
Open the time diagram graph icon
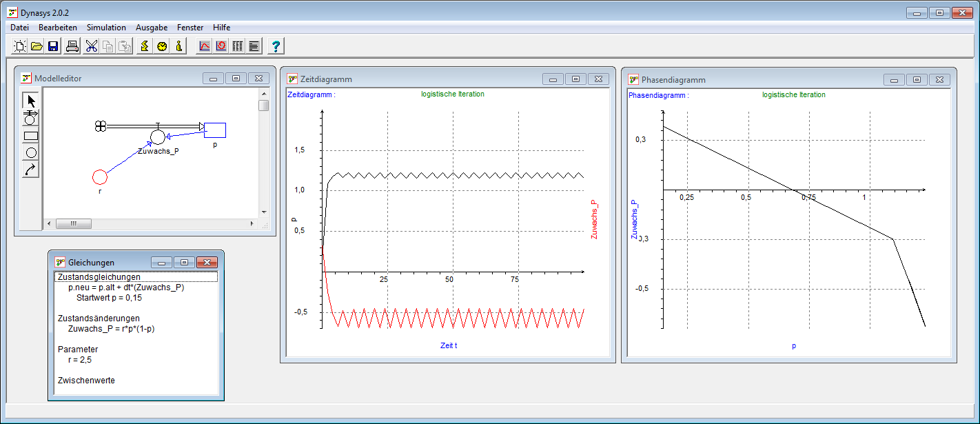(205, 46)
